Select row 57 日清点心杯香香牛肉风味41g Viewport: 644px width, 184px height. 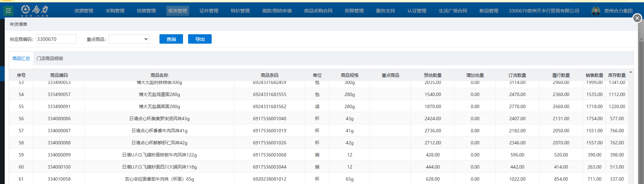pyautogui.click(x=159, y=131)
